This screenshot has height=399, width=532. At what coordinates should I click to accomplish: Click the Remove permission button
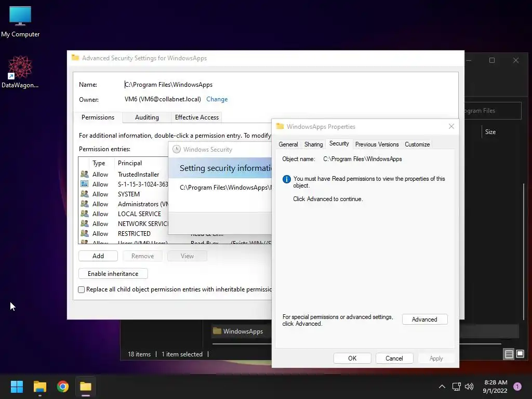tap(142, 256)
